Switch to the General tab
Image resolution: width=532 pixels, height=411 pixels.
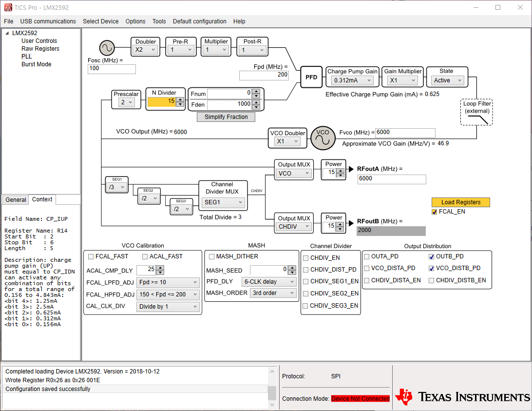[x=16, y=200]
